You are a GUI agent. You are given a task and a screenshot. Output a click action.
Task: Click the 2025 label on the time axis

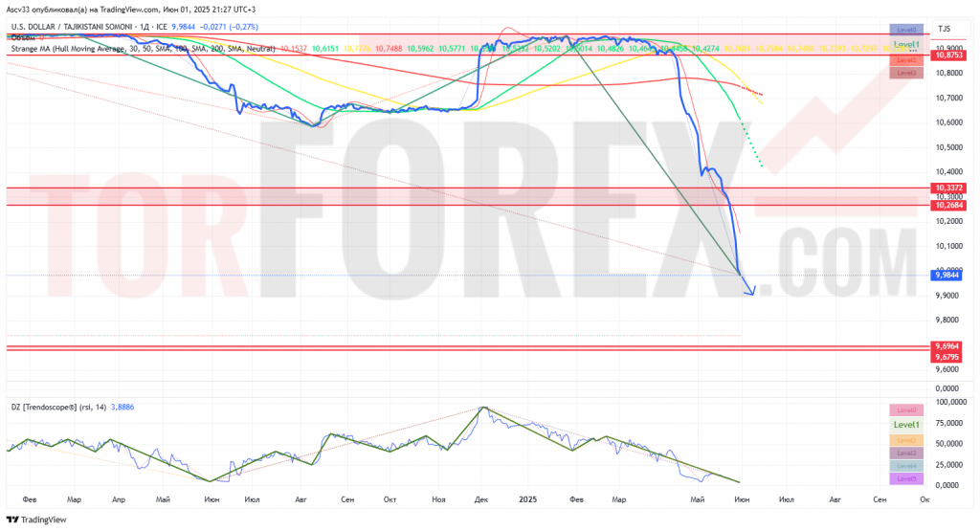[x=528, y=499]
